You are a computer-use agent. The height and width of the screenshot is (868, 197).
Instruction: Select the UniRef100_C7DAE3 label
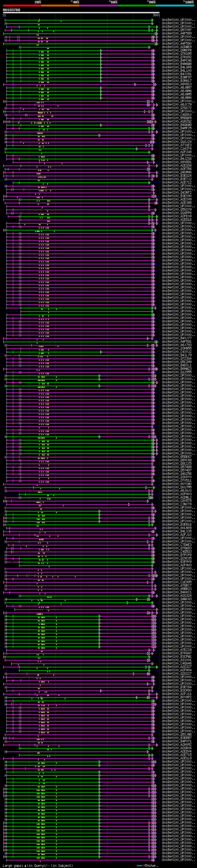(177, 544)
